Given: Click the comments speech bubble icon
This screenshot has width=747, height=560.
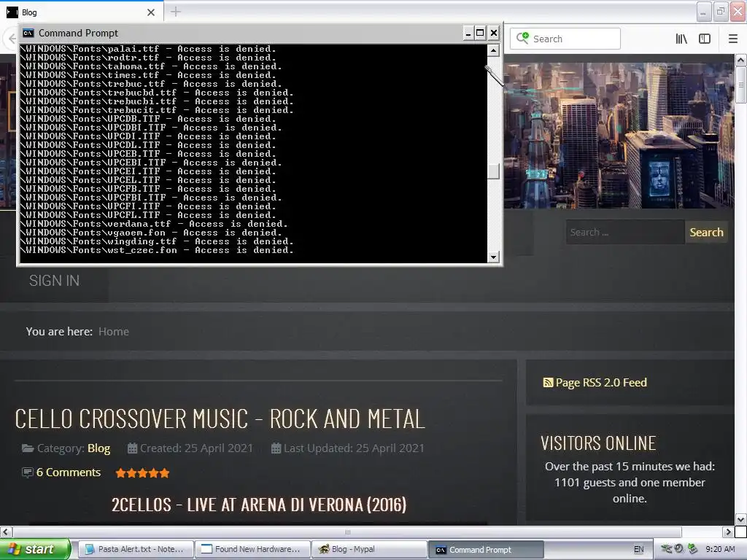Looking at the screenshot, I should coord(28,472).
